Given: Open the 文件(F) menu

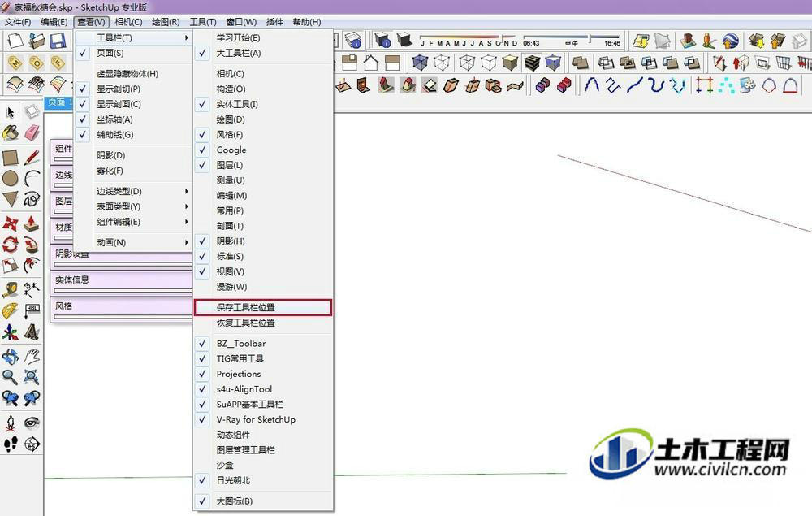Looking at the screenshot, I should pos(18,22).
